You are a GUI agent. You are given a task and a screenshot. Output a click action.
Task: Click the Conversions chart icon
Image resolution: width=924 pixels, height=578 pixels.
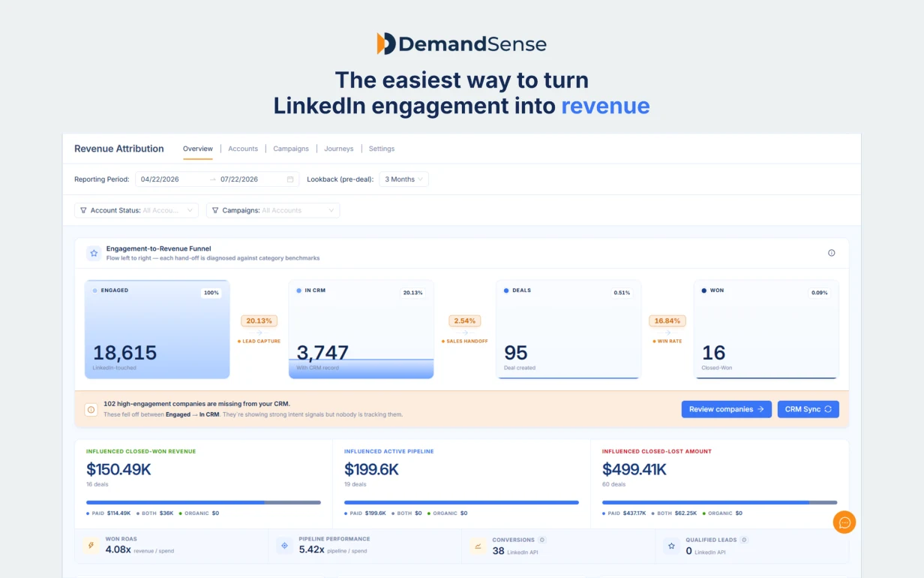(x=478, y=546)
